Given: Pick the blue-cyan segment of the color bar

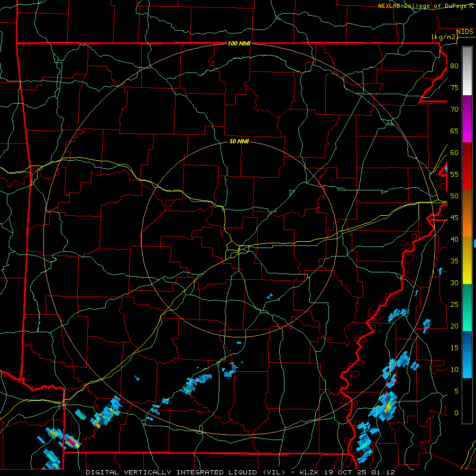Looking at the screenshot, I should point(467,354).
